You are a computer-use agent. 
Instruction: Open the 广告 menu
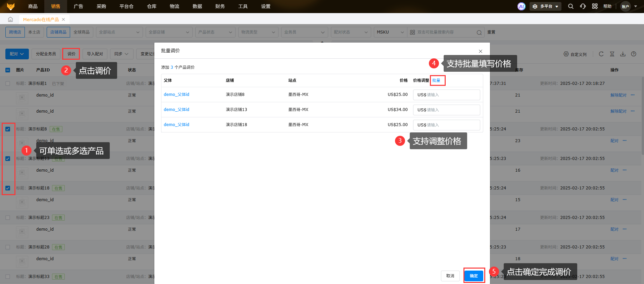click(79, 6)
